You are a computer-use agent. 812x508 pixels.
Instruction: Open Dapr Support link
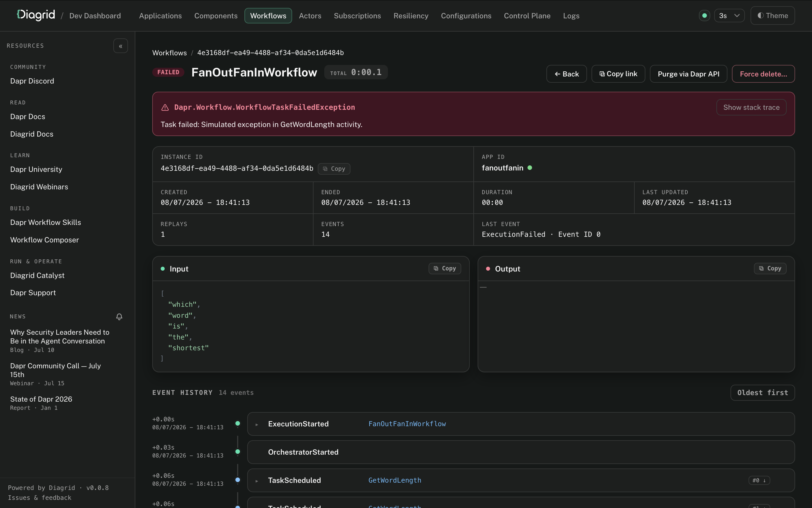[x=33, y=293]
